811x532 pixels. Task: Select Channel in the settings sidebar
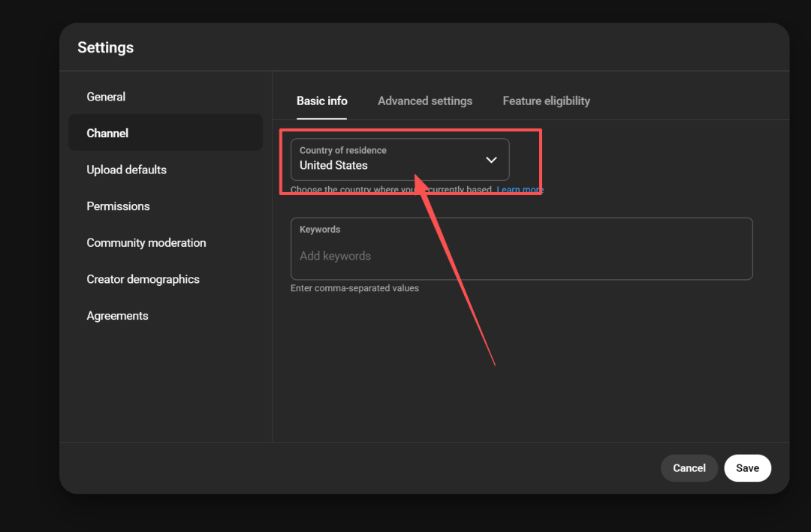tap(107, 133)
